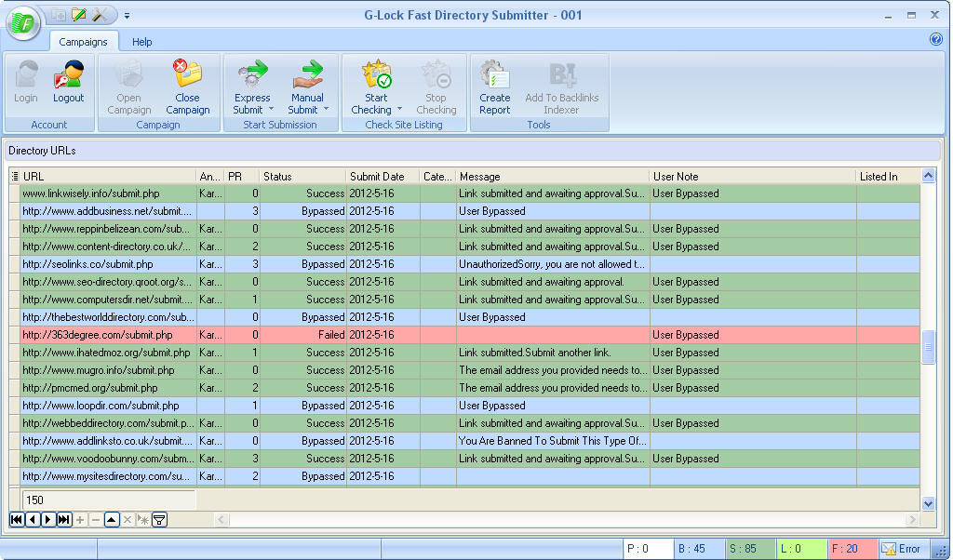Switch to the Help ribbon tab
This screenshot has width=953, height=560.
tap(141, 42)
